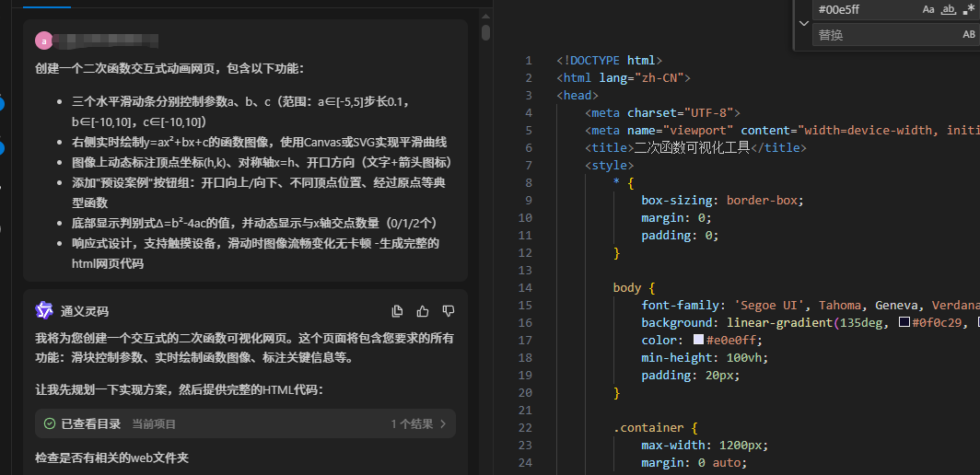Click line number 22 in the gutter

coord(525,428)
